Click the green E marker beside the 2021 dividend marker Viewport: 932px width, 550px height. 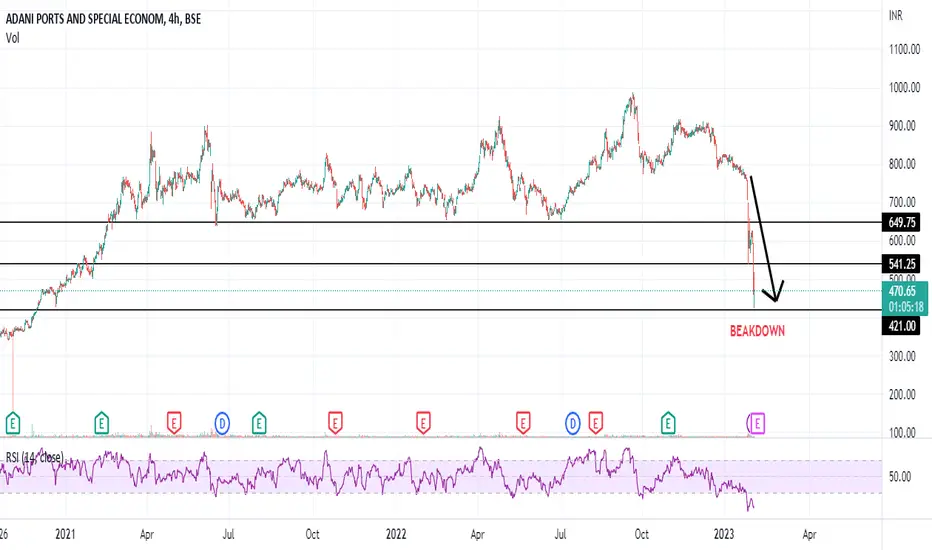click(x=259, y=423)
